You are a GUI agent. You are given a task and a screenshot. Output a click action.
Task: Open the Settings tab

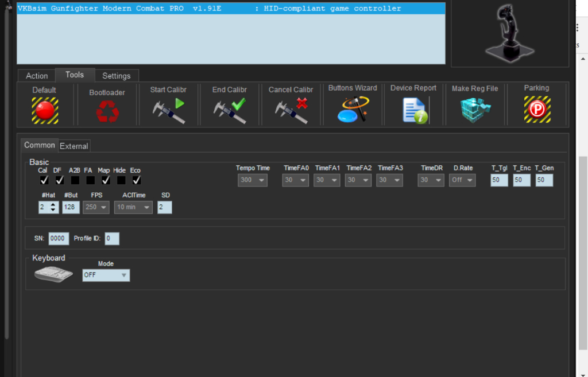[116, 76]
